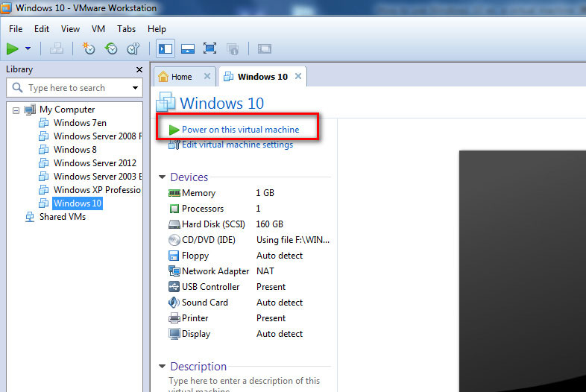
Task: Click the Network Adapter NAT value
Action: pyautogui.click(x=265, y=271)
